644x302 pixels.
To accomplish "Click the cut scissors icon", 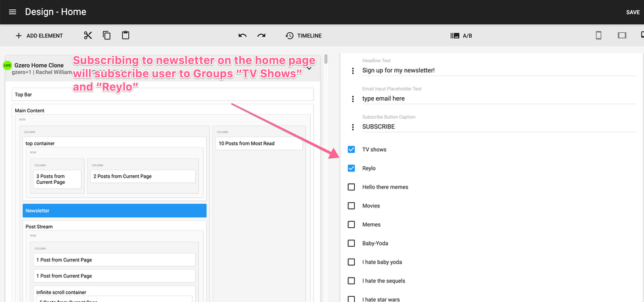I will point(88,35).
